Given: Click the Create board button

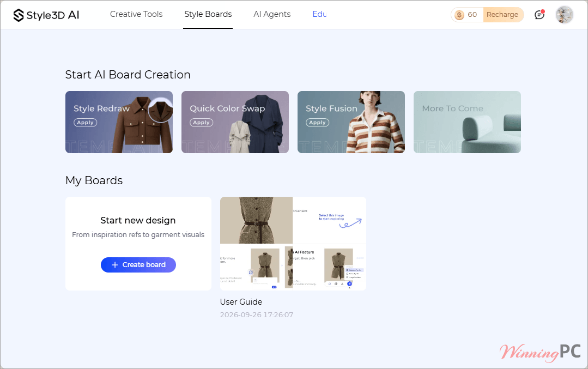Looking at the screenshot, I should pos(138,265).
